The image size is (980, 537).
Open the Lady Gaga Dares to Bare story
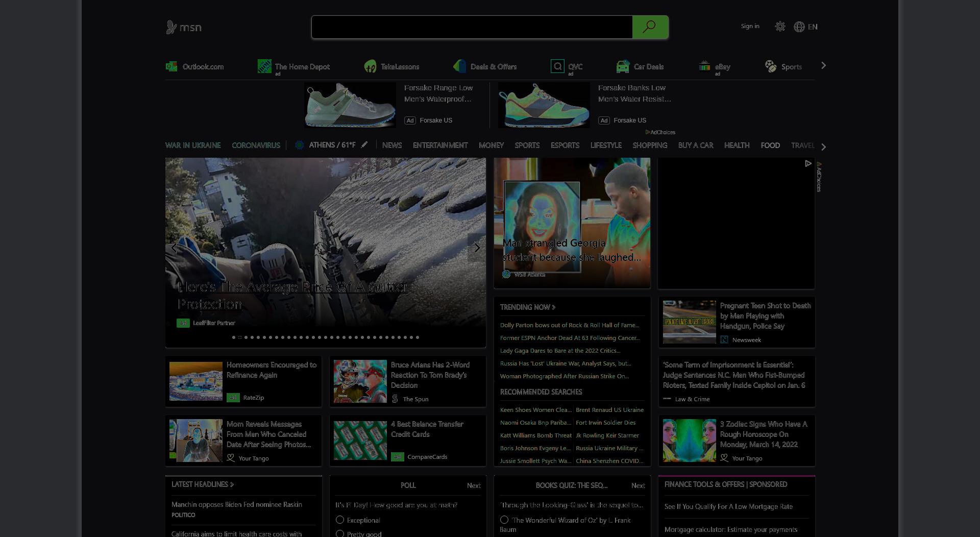[x=560, y=351]
